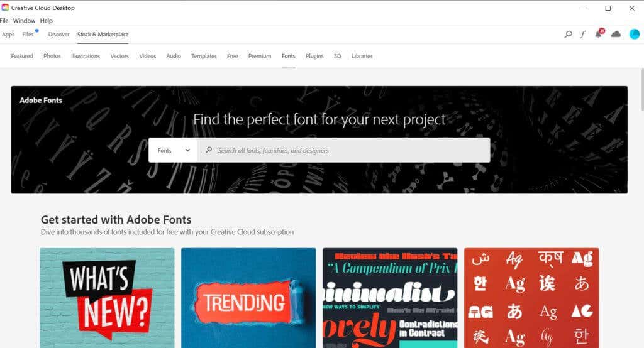Open the account profile avatar
Screen dimensions: 644x348
point(634,34)
